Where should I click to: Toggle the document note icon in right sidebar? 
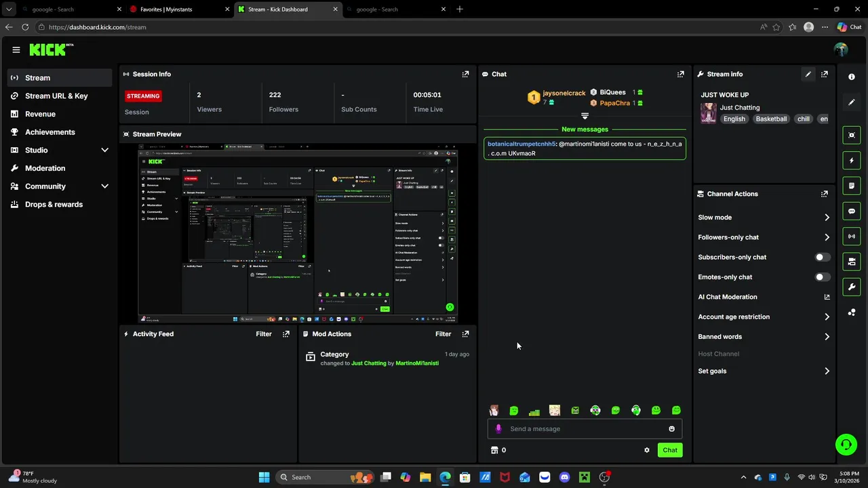tap(852, 186)
